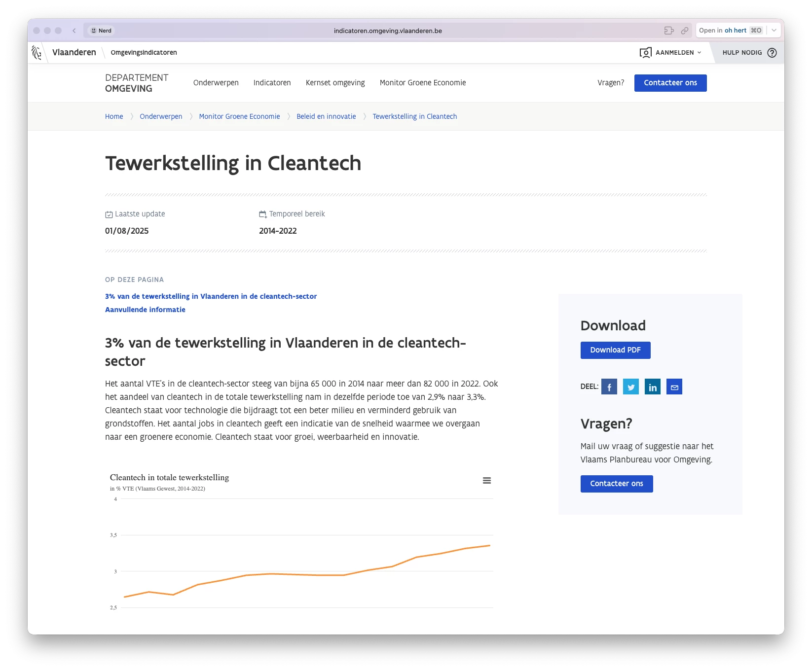Click the Download PDF button
This screenshot has height=671, width=812.
tap(615, 350)
